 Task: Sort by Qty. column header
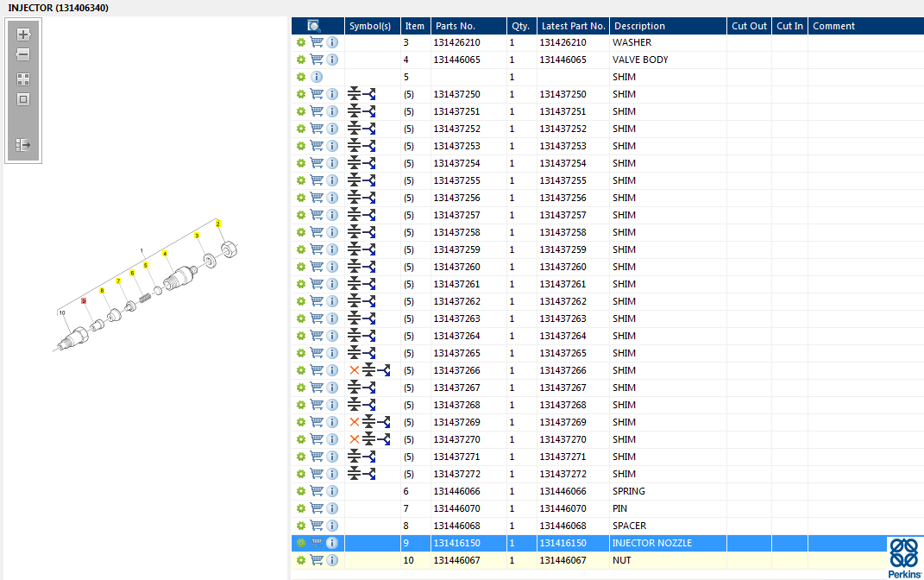coord(521,26)
